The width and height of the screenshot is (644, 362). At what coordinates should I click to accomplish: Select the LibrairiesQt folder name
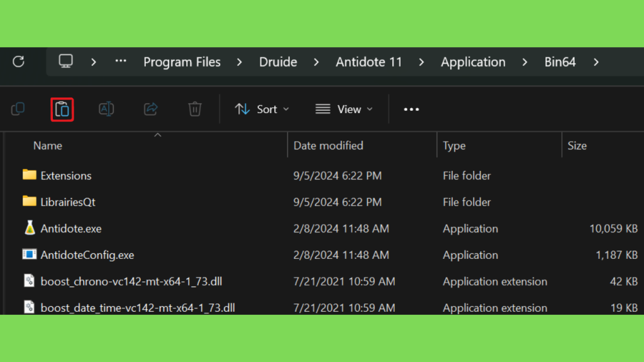point(68,202)
